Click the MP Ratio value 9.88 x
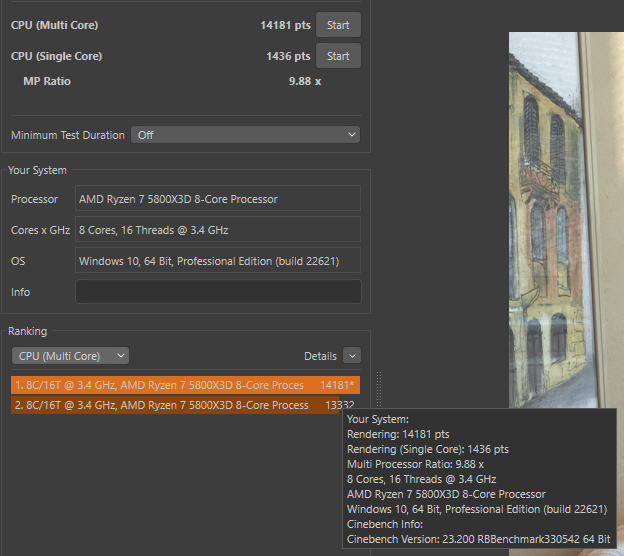The width and height of the screenshot is (624, 556). (x=305, y=81)
